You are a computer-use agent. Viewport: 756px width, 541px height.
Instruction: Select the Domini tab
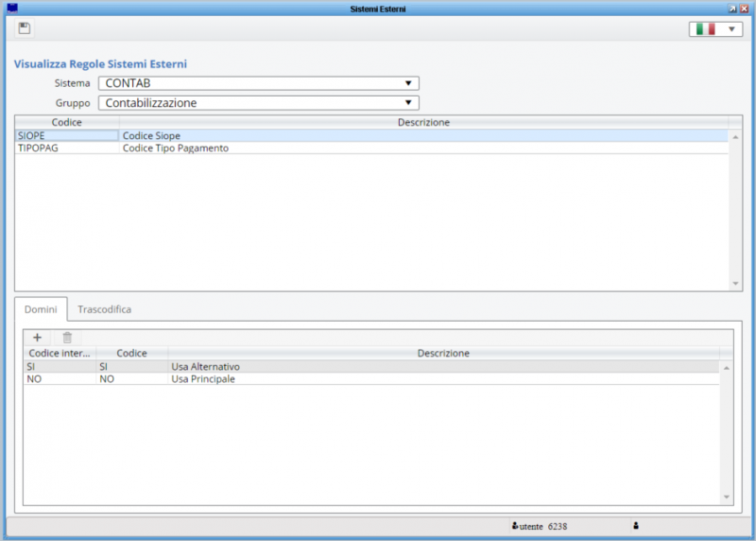tap(41, 309)
